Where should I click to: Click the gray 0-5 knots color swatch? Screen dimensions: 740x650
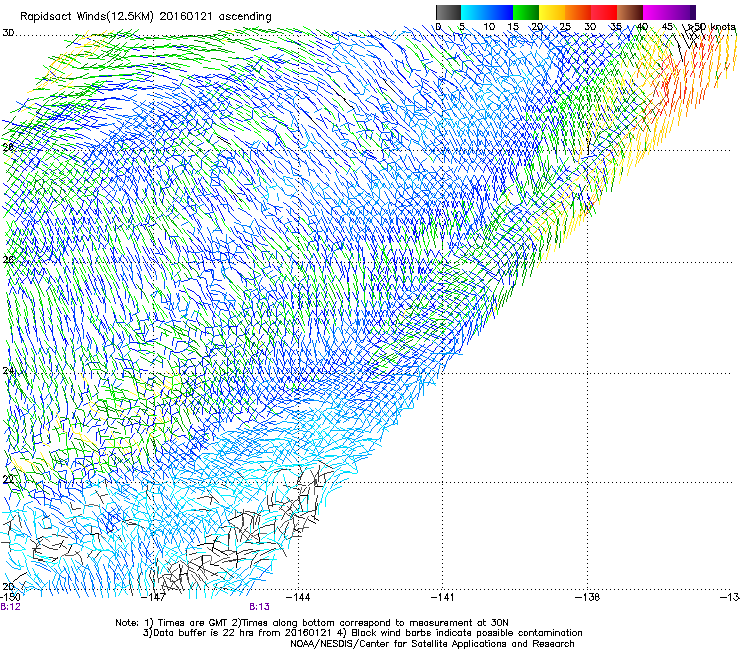point(448,12)
